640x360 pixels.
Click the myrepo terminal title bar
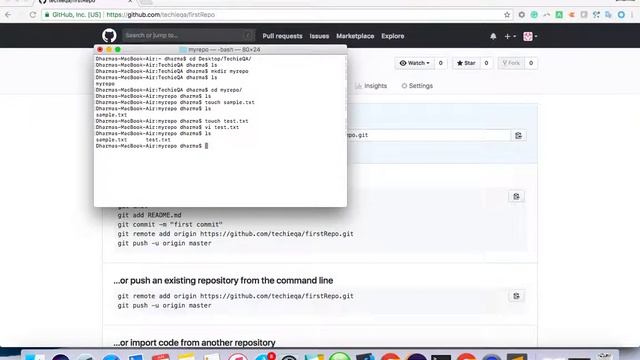coord(220,49)
